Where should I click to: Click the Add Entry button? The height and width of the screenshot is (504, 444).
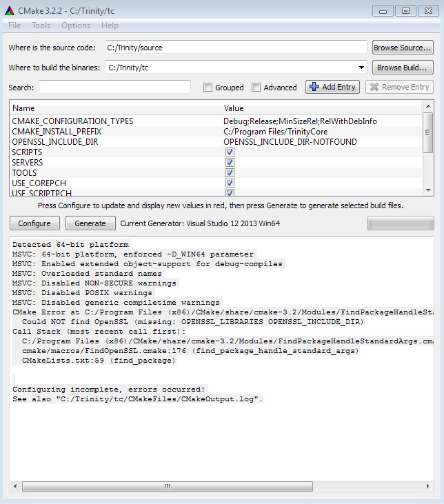(x=332, y=87)
